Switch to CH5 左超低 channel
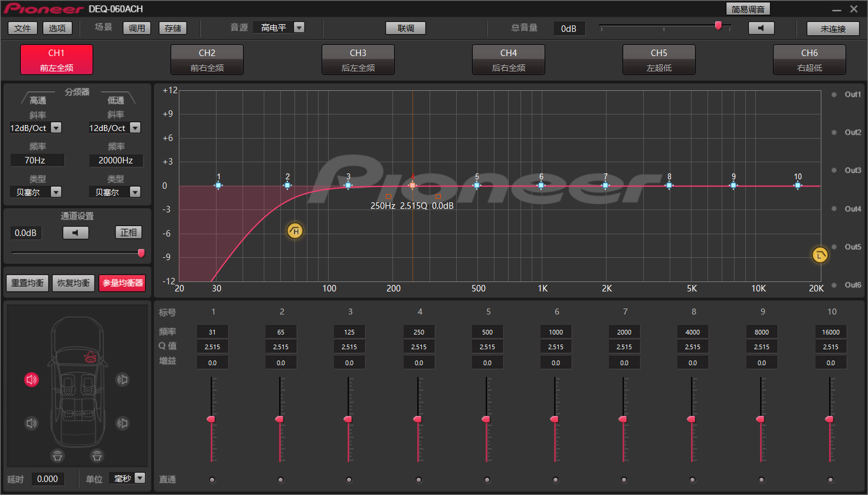Screen dimensions: 868x495 point(659,60)
